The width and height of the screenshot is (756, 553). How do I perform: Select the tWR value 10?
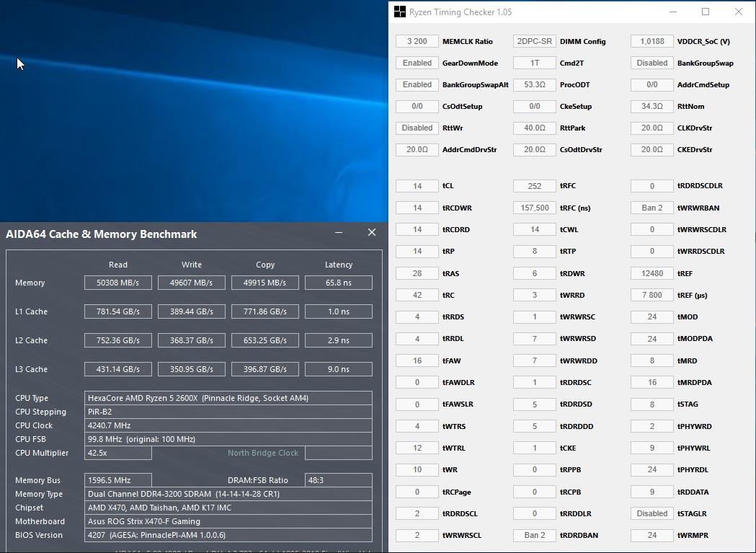(x=417, y=470)
